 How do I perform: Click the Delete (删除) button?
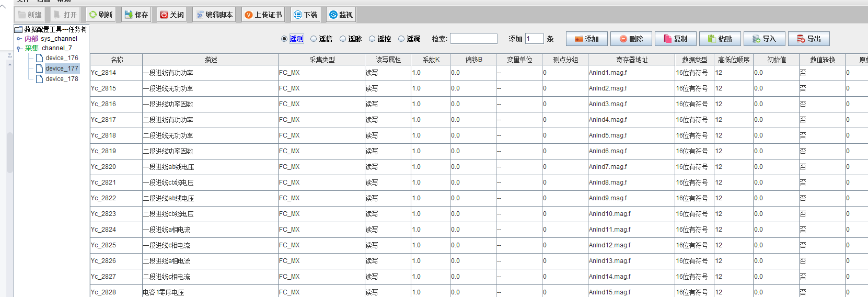pyautogui.click(x=631, y=39)
